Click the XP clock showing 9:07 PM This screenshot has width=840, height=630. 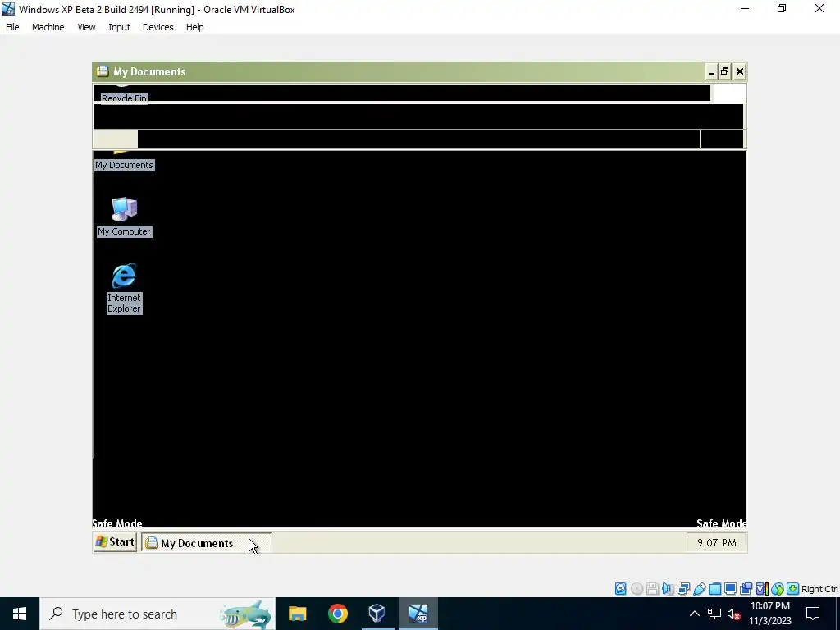pyautogui.click(x=717, y=543)
